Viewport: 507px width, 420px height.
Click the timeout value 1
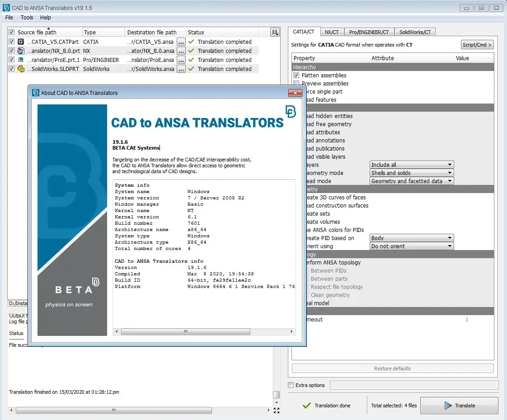[x=467, y=320]
